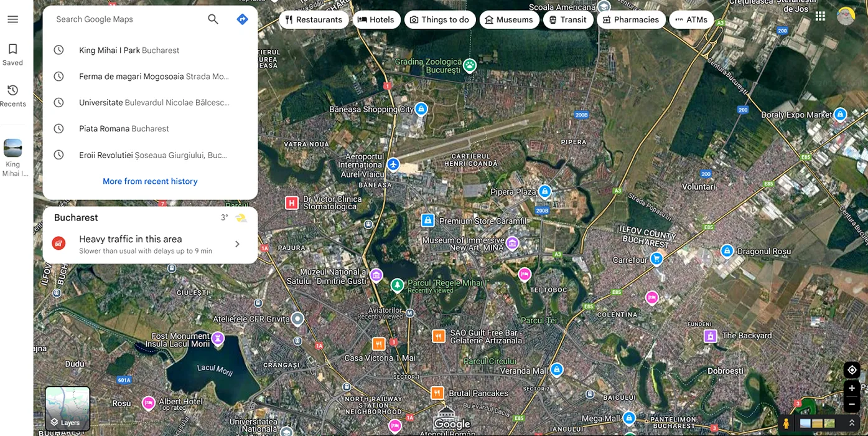This screenshot has width=868, height=436.
Task: Open Layers map type switcher
Action: click(x=68, y=409)
